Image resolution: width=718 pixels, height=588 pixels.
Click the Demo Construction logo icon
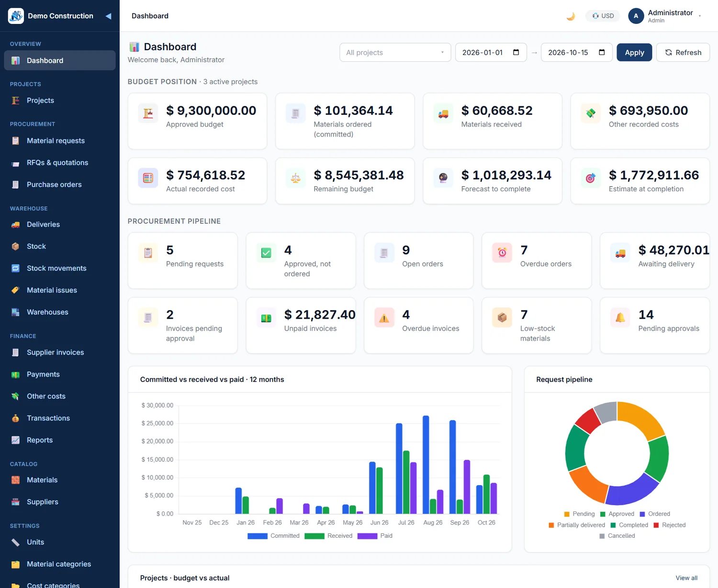pyautogui.click(x=16, y=16)
